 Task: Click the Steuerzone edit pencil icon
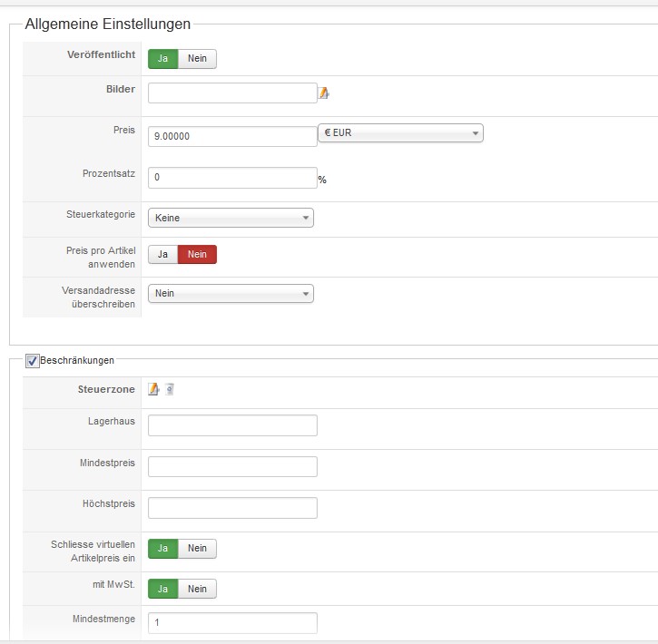[x=153, y=389]
